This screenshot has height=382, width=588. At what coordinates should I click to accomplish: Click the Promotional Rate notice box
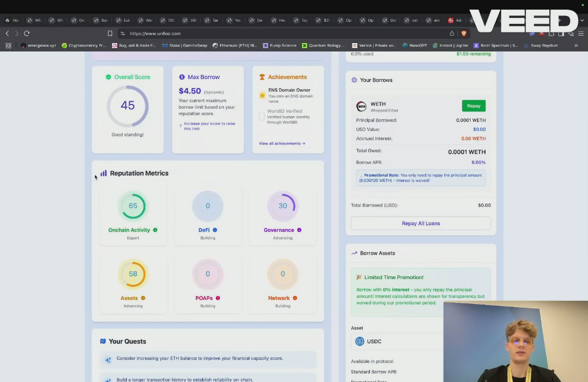(x=421, y=178)
